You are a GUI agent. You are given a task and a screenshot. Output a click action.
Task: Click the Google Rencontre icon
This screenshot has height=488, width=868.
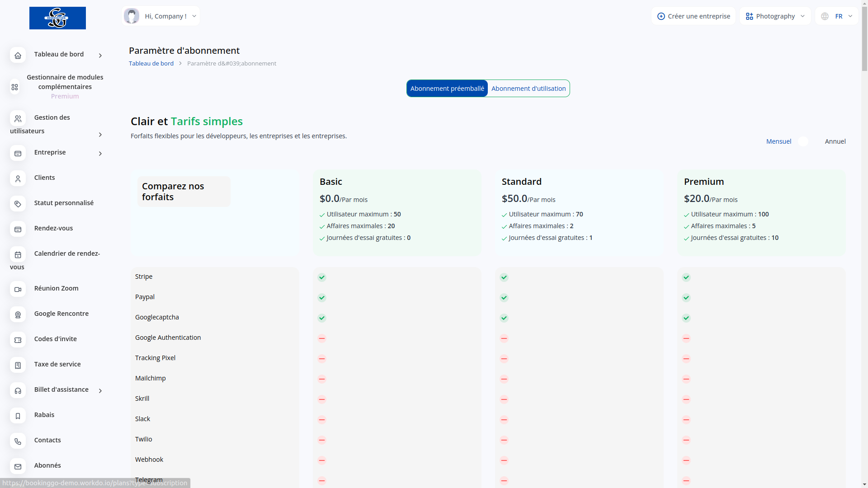(18, 314)
